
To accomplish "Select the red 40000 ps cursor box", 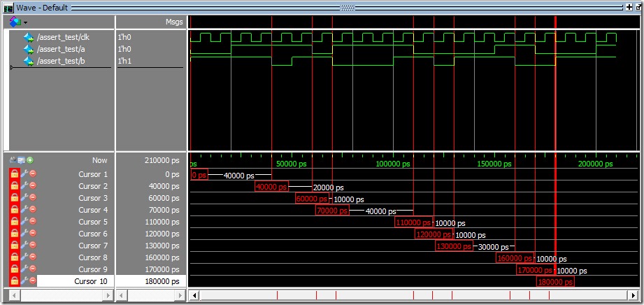I will (271, 187).
